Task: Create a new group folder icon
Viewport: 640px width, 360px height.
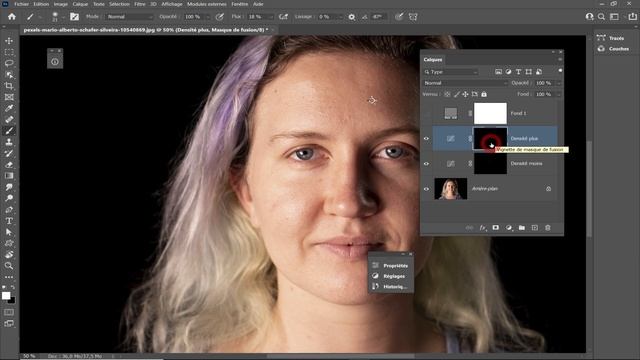Action: pyautogui.click(x=522, y=228)
